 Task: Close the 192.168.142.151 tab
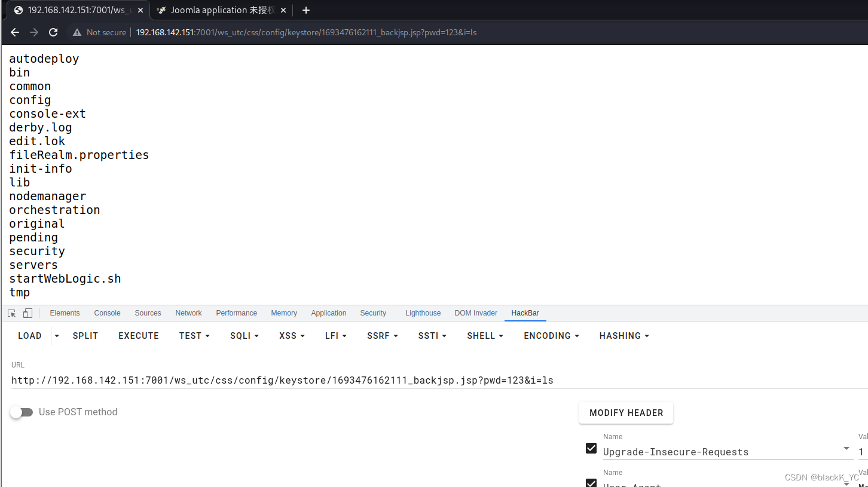point(140,10)
